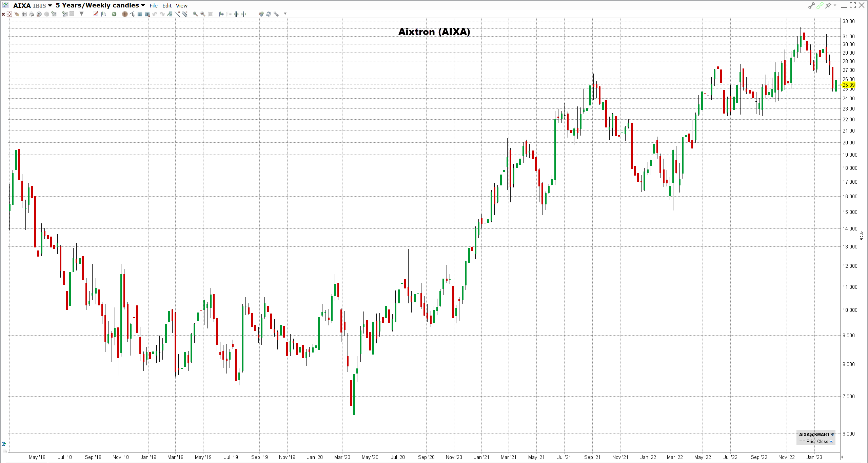Click the green stacked bars study icon
This screenshot has width=868, height=463.
[x=170, y=14]
